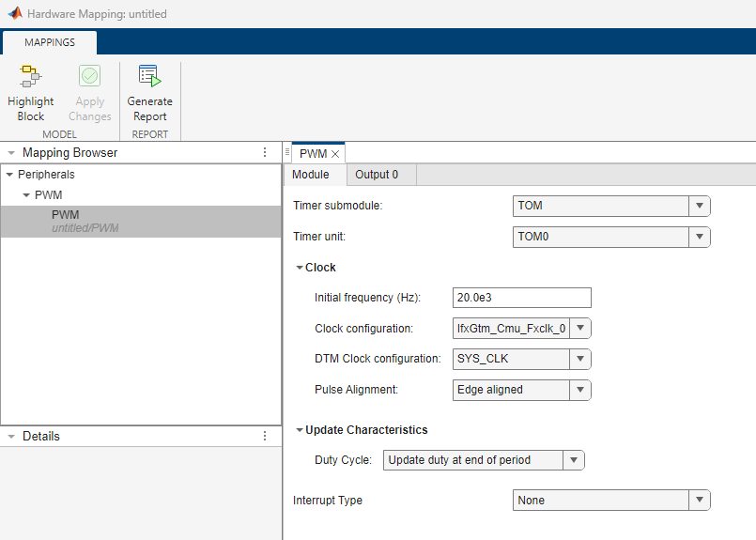
Task: Open Details panel options menu
Action: 265,437
